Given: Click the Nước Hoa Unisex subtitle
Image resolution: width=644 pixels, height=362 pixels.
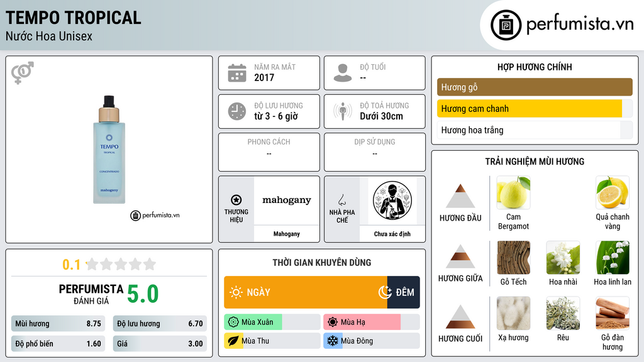Looking at the screenshot, I should pos(49,36).
